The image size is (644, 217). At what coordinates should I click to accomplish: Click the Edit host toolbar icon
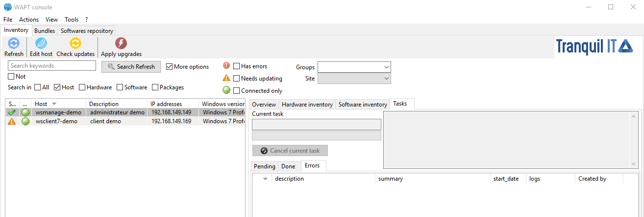coord(41,44)
